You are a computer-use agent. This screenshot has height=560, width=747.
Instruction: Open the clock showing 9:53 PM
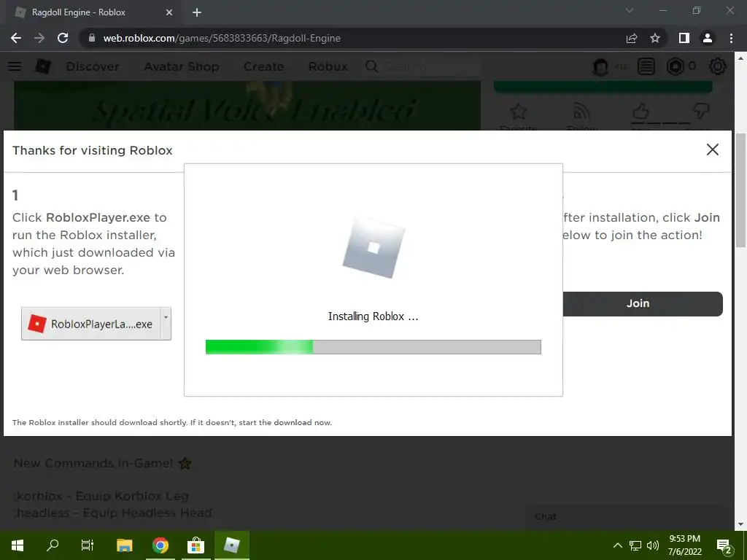tap(684, 545)
